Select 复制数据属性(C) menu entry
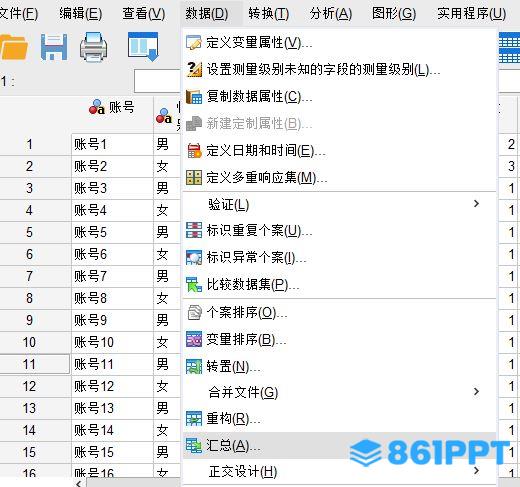520x487 pixels. (x=339, y=97)
